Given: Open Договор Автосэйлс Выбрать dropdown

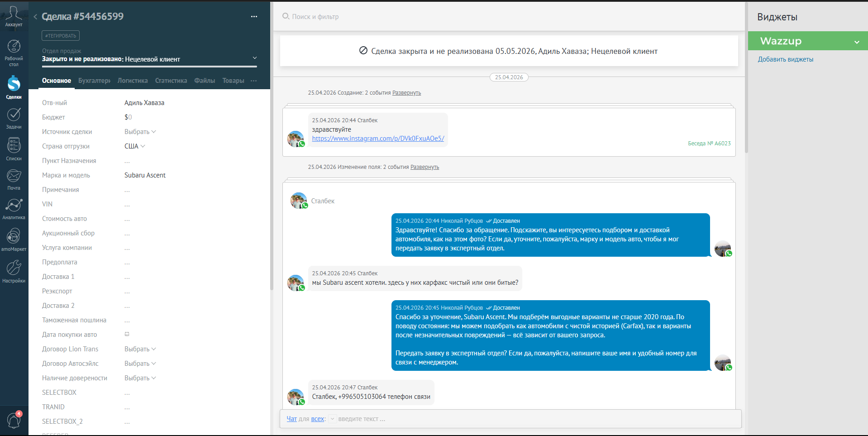Looking at the screenshot, I should click(140, 364).
